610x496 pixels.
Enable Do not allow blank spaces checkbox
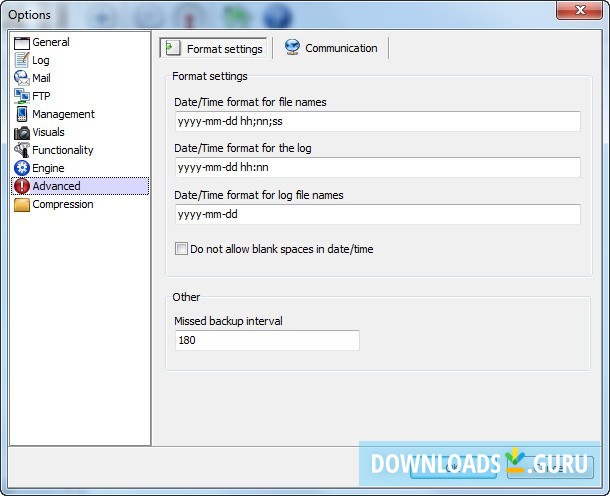[181, 249]
